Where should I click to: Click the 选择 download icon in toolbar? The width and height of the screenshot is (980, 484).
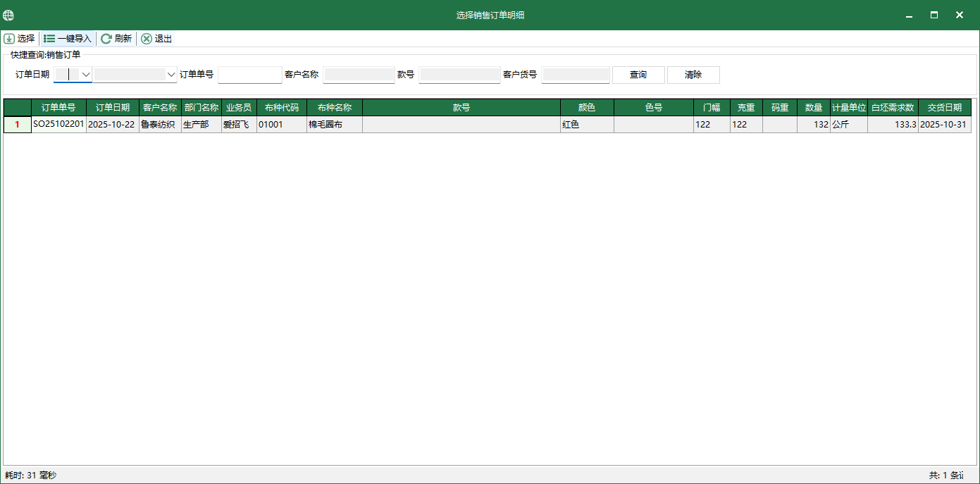(x=9, y=39)
